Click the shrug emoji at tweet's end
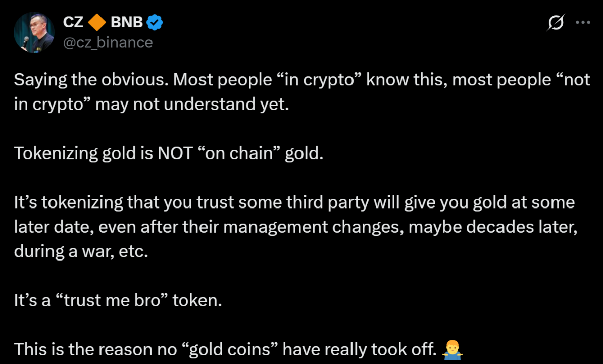 [454, 348]
